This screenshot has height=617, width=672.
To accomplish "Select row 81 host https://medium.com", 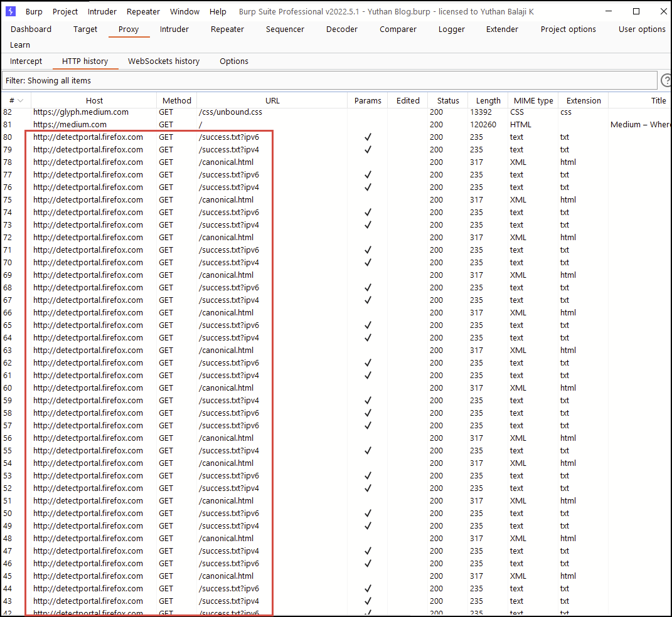I will point(70,125).
